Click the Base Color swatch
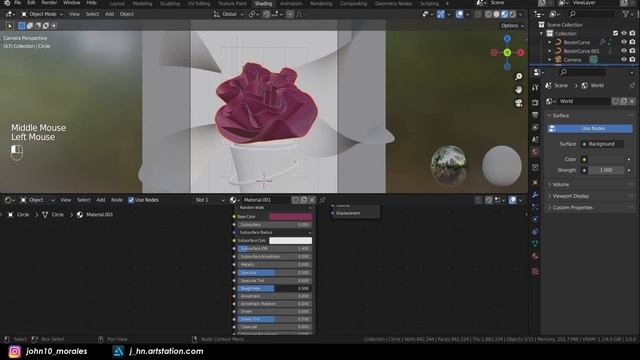The width and height of the screenshot is (640, 360). (x=291, y=217)
